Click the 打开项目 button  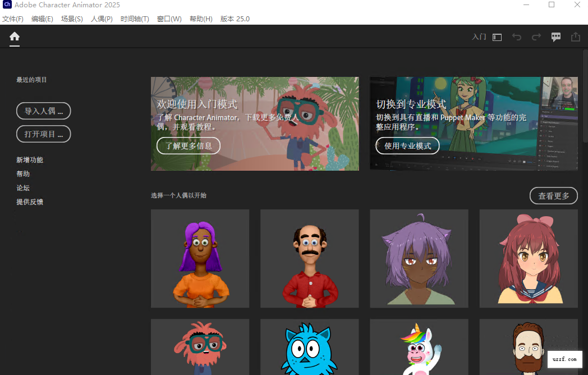(43, 134)
